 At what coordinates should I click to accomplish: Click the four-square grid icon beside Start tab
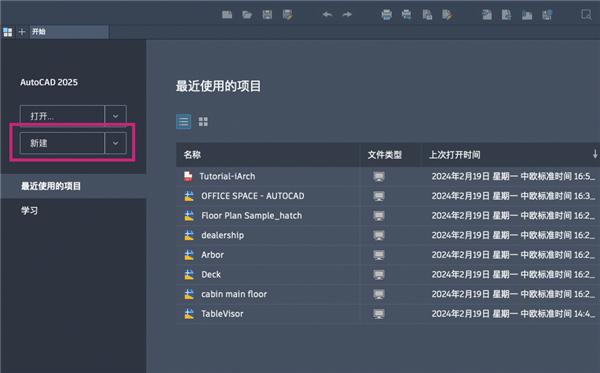pos(8,32)
